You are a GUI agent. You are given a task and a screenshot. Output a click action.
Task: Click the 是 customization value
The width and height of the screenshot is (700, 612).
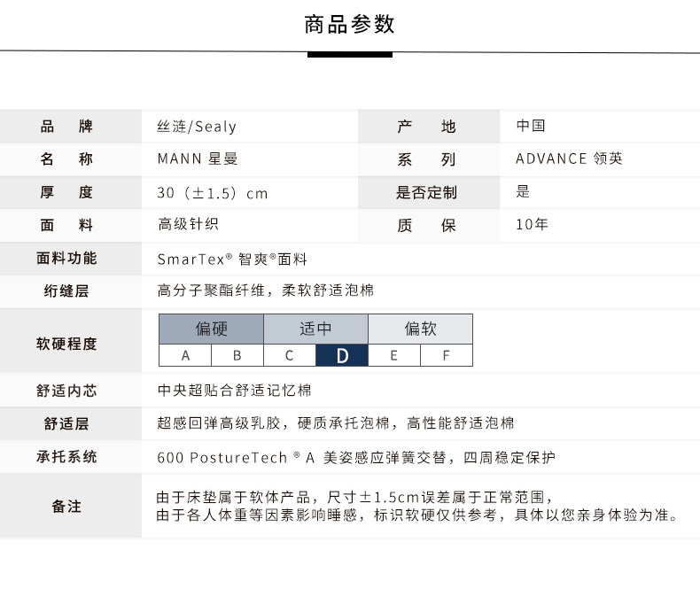tap(523, 191)
